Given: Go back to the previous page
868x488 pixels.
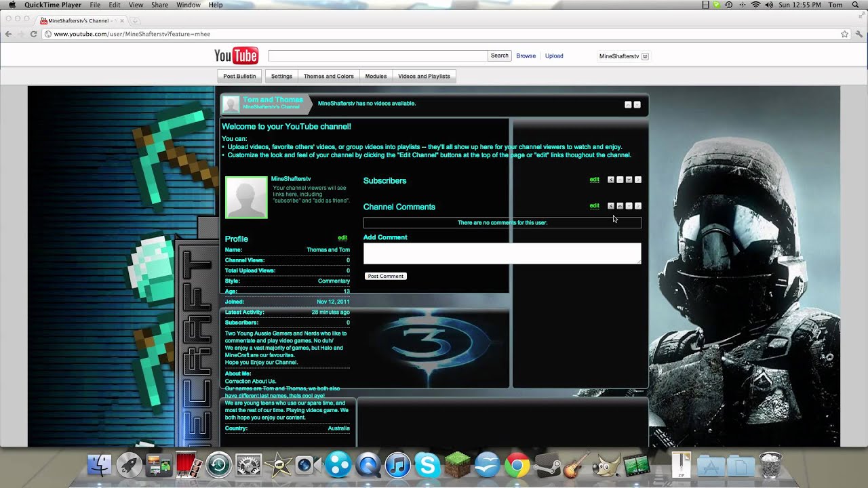Looking at the screenshot, I should coord(8,34).
